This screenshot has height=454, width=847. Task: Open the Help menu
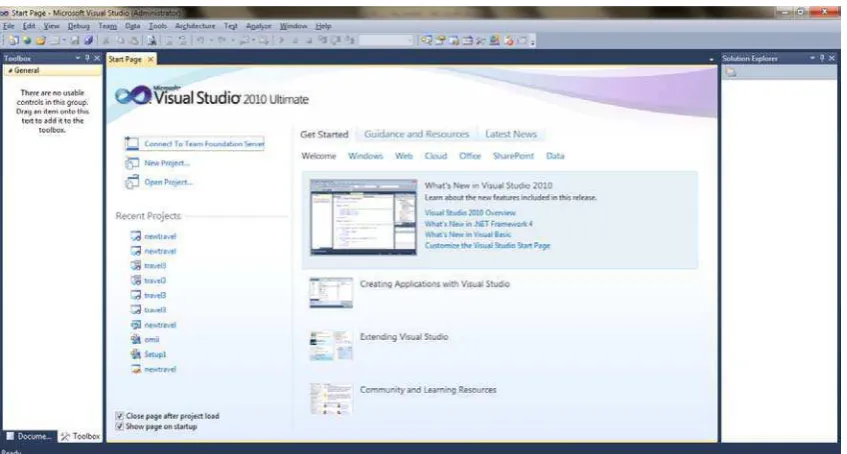(323, 26)
